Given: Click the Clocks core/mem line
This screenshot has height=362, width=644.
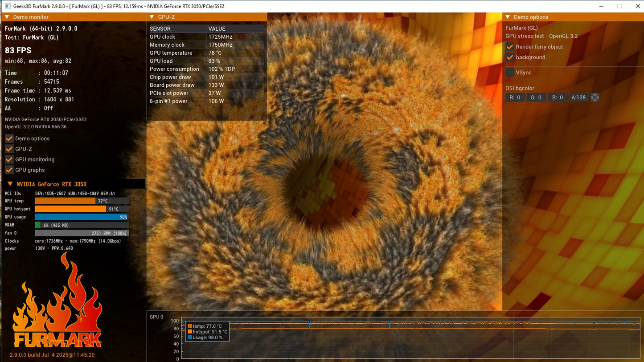Looking at the screenshot, I should 63,241.
